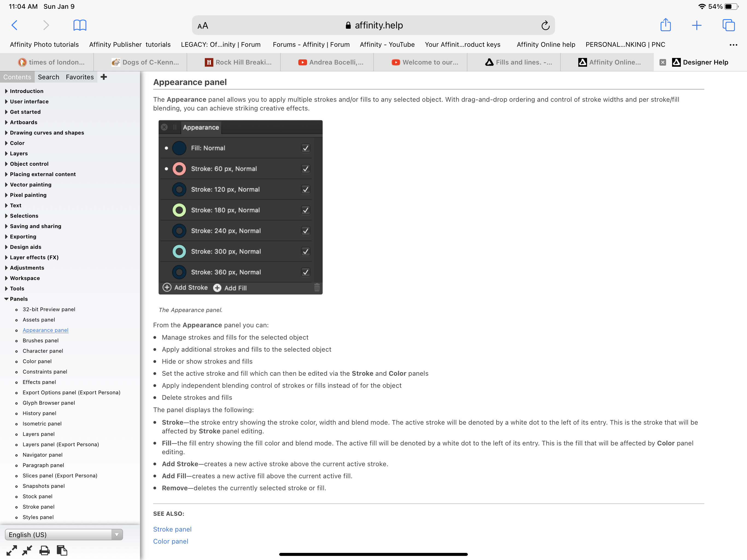
Task: Open the English (US) language dropdown
Action: 116,535
